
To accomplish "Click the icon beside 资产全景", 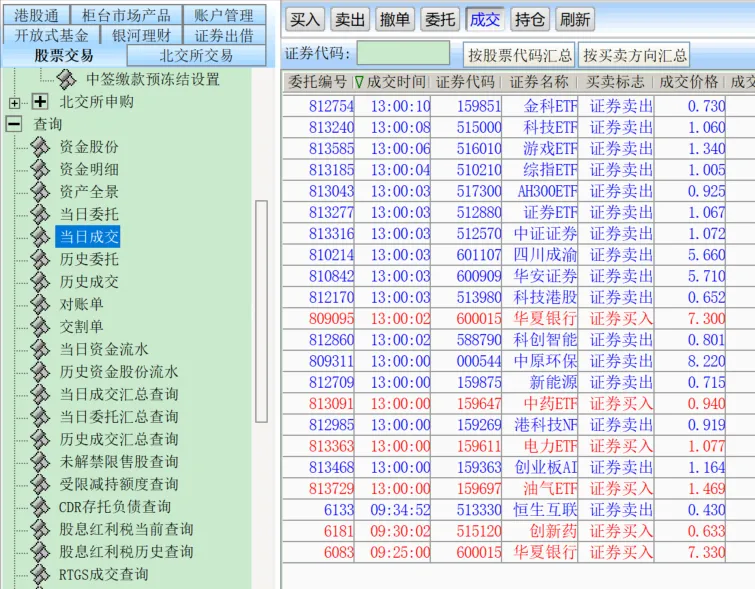I will 40,192.
